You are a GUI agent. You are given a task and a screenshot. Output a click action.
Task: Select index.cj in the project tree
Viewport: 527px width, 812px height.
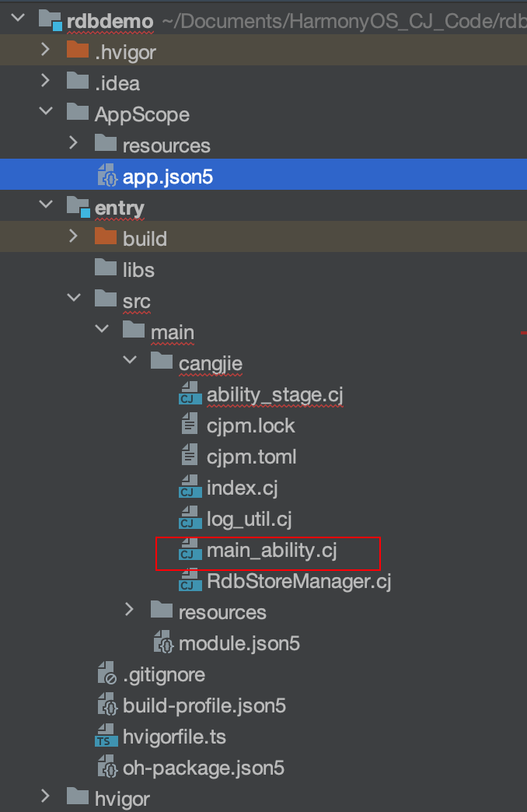(x=242, y=488)
